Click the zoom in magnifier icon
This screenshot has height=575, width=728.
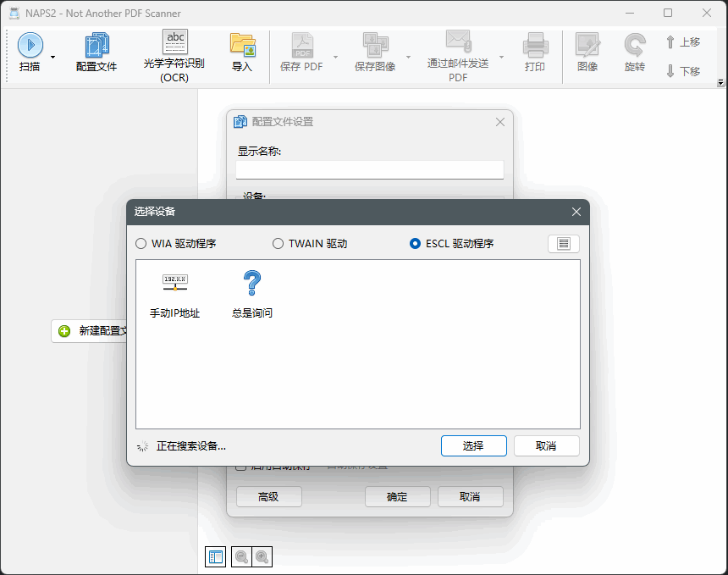(x=262, y=556)
